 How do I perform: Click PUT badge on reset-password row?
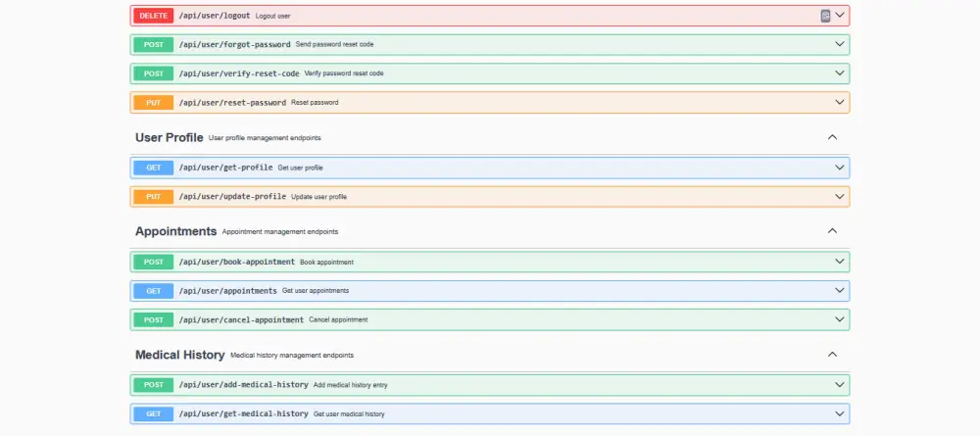pos(153,103)
